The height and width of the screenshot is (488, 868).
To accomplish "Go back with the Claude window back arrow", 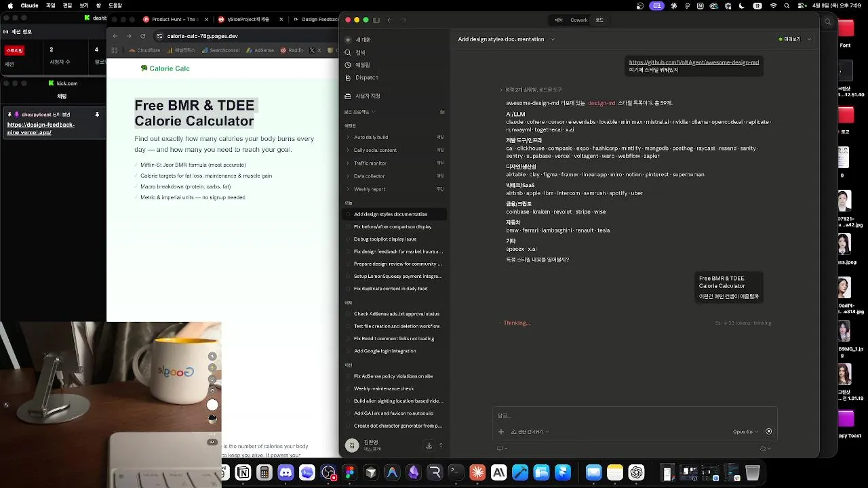I will tap(390, 20).
